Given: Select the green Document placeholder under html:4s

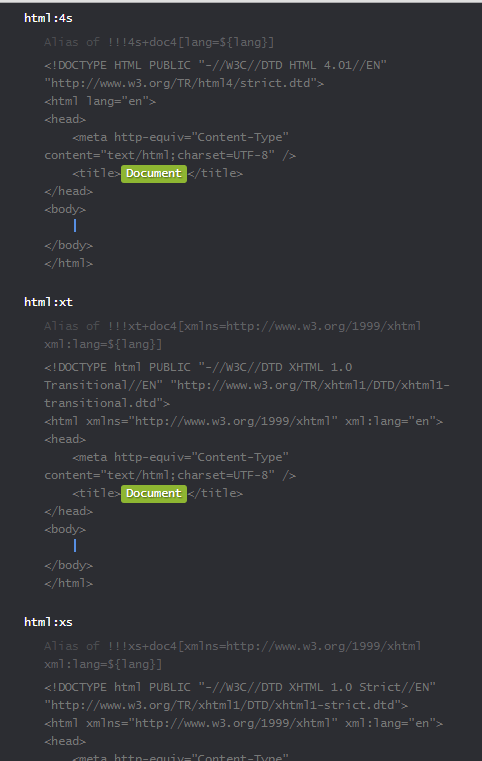Looking at the screenshot, I should pos(153,173).
